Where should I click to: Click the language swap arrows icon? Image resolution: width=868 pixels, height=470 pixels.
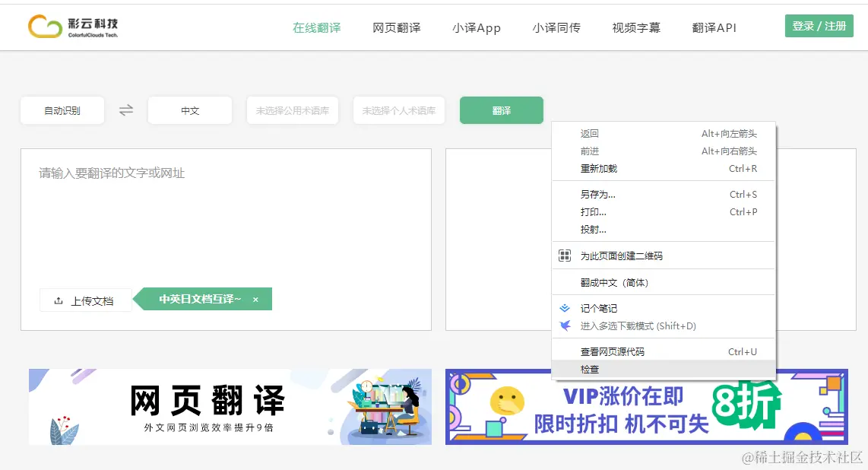[x=125, y=110]
